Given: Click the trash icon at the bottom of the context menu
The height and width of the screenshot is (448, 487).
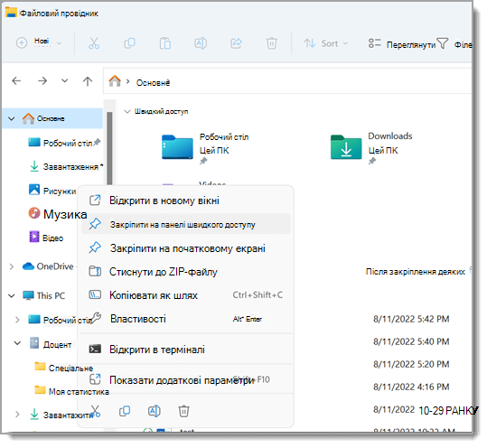Looking at the screenshot, I should [183, 411].
